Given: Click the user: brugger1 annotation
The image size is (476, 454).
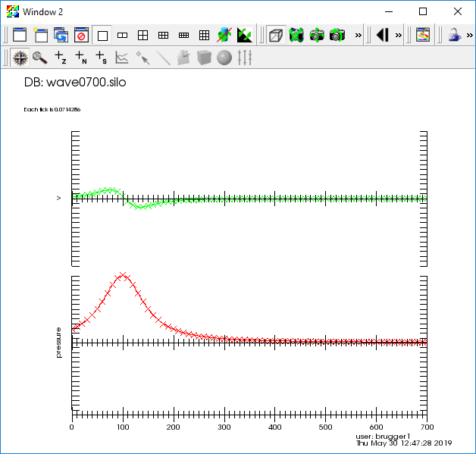Looking at the screenshot, I should [383, 437].
